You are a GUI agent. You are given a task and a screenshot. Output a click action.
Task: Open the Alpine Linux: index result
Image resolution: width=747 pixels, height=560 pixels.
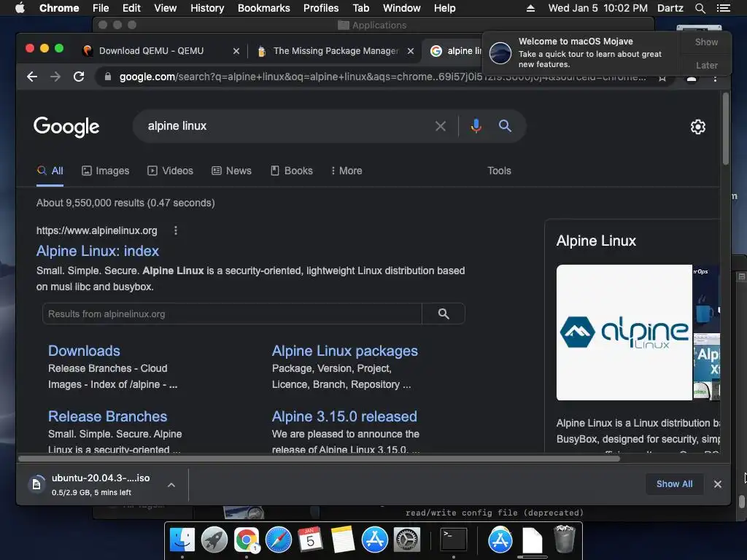point(98,251)
